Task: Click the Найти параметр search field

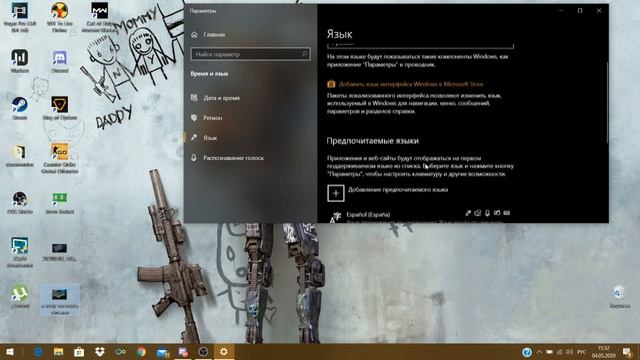Action: pyautogui.click(x=250, y=54)
